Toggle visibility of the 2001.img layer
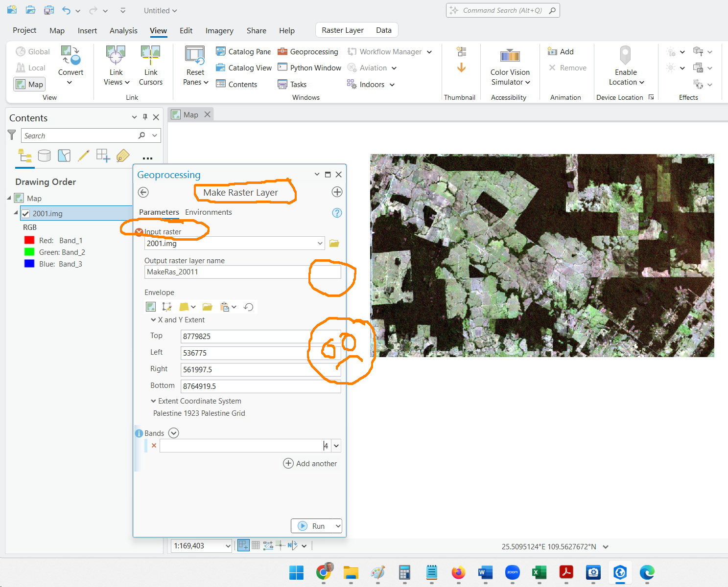728x587 pixels. 25,213
